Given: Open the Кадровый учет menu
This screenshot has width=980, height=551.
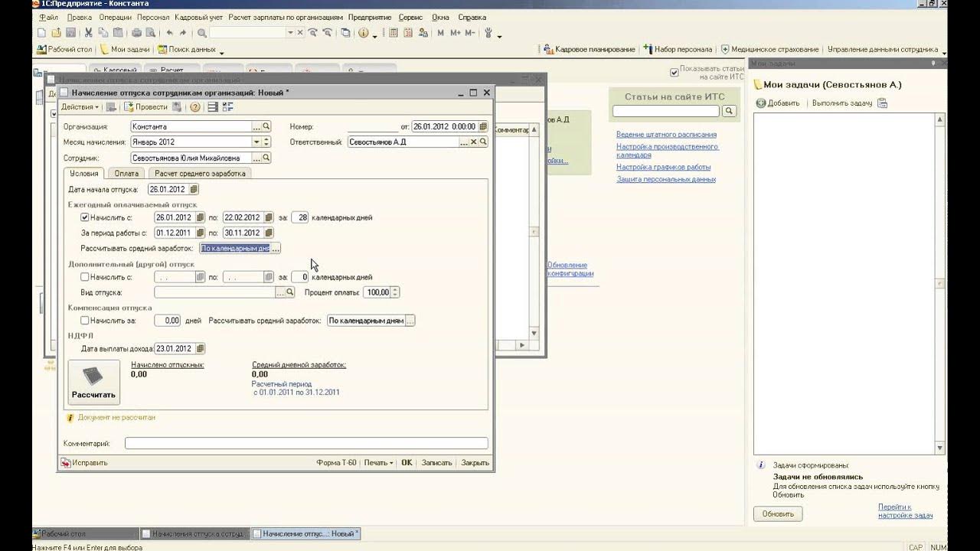Looking at the screenshot, I should [198, 17].
